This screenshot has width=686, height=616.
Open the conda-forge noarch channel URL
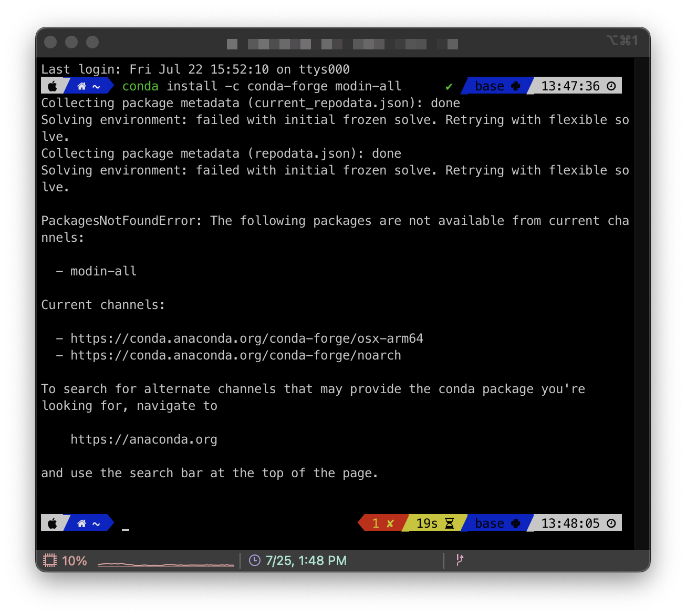click(x=236, y=355)
